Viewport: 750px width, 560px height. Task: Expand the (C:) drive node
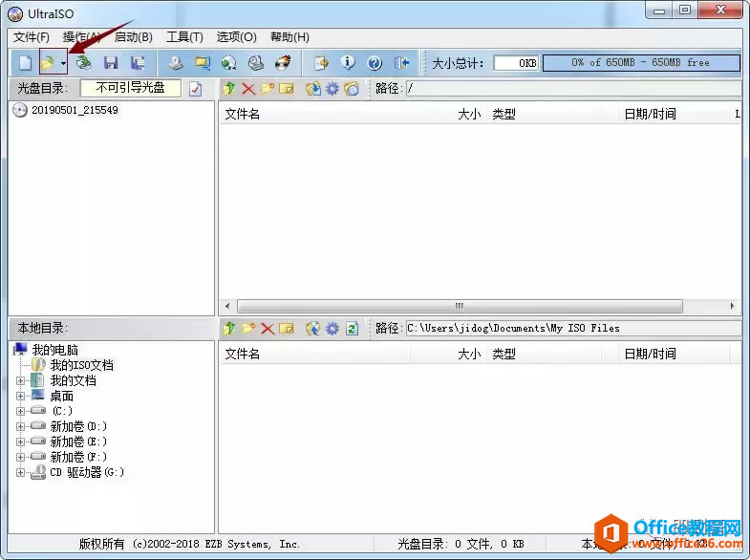(21, 411)
